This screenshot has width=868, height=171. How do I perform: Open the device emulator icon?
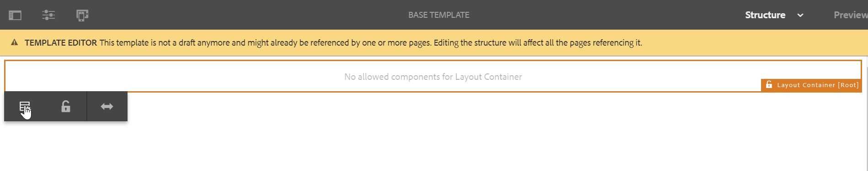point(82,15)
